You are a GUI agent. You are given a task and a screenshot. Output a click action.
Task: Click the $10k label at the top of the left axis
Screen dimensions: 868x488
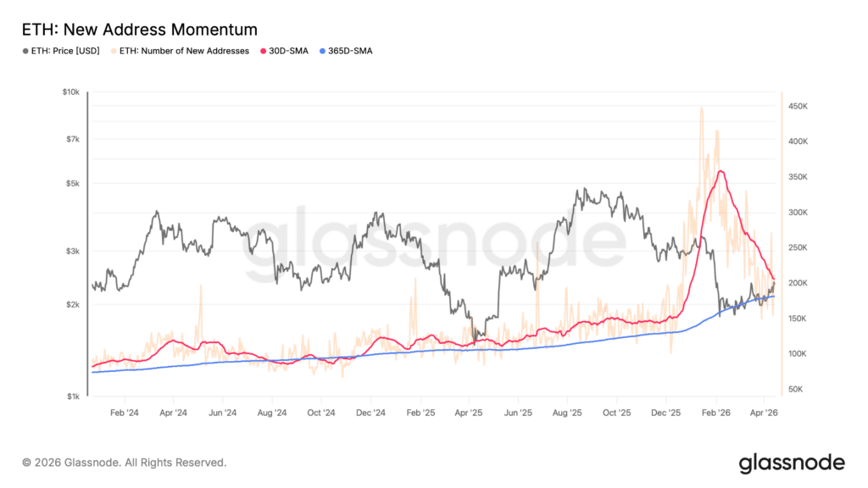(x=71, y=91)
